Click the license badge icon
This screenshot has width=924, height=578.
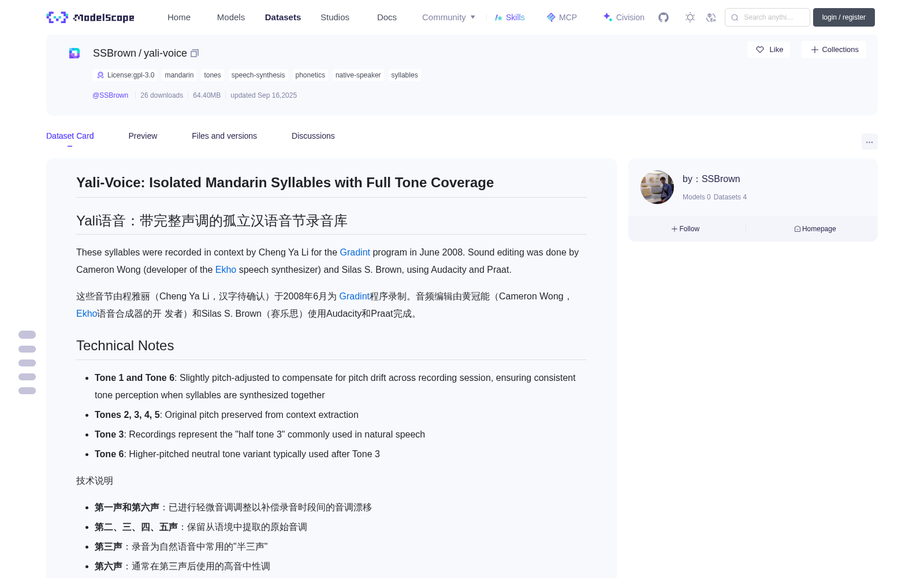pos(100,75)
